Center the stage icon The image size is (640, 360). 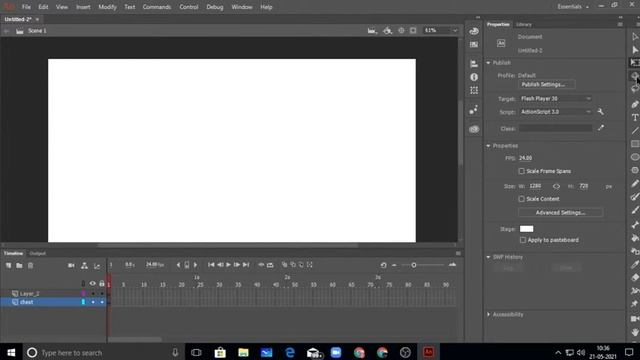click(x=401, y=31)
